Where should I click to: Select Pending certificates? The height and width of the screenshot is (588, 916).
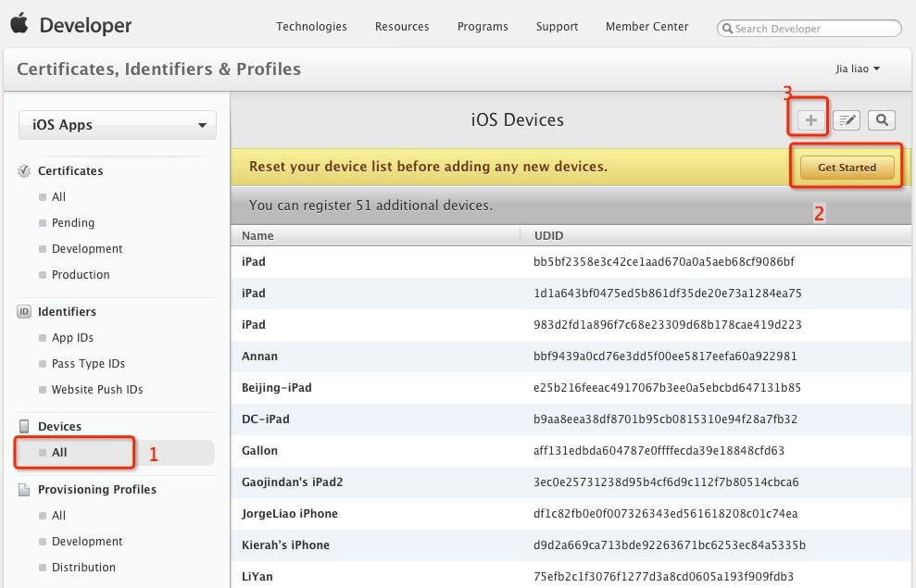coord(72,222)
